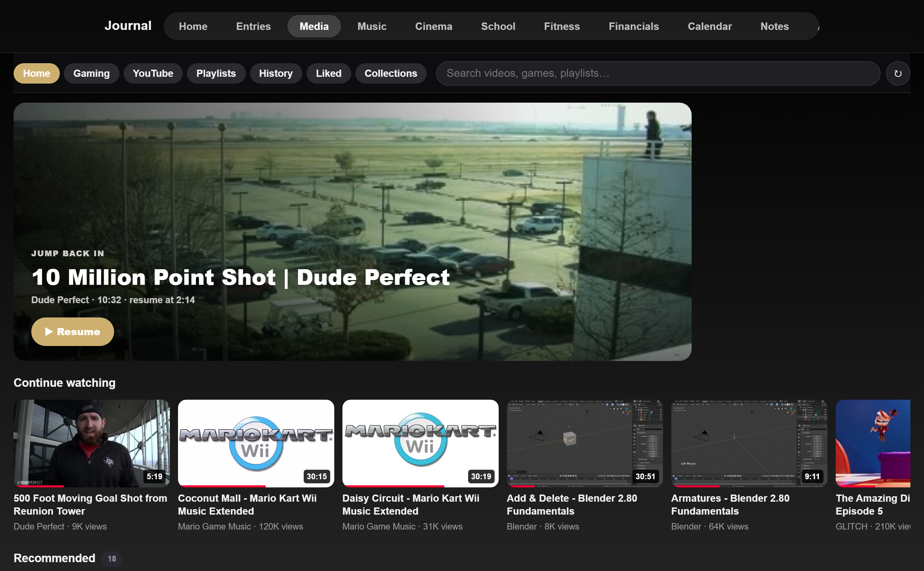Click Armatures Blender 2.80 Fundamentals title
The height and width of the screenshot is (571, 924).
730,504
